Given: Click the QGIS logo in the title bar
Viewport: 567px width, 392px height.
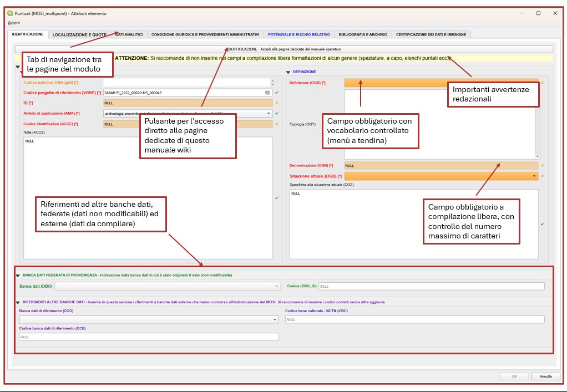Looking at the screenshot, I should pos(10,13).
